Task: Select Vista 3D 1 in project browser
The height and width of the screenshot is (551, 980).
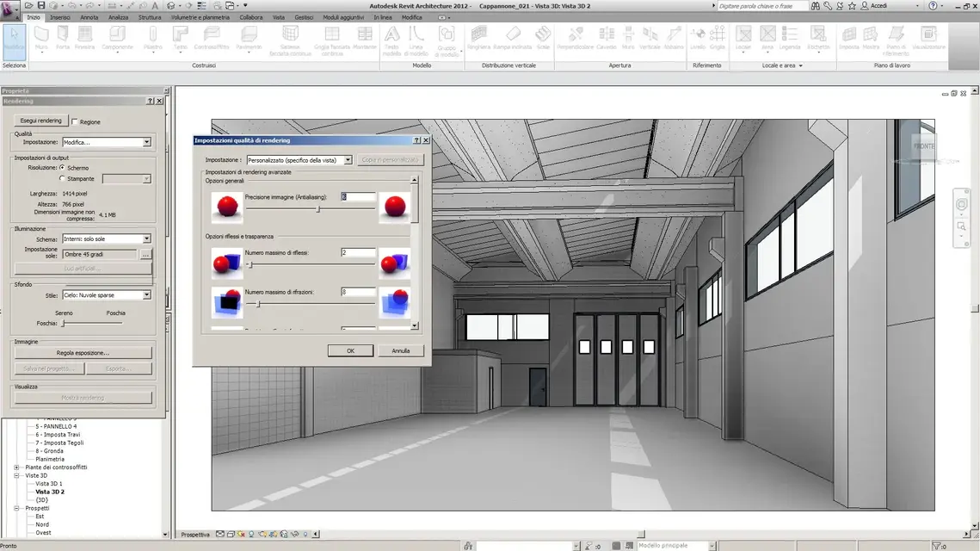Action: click(x=49, y=484)
